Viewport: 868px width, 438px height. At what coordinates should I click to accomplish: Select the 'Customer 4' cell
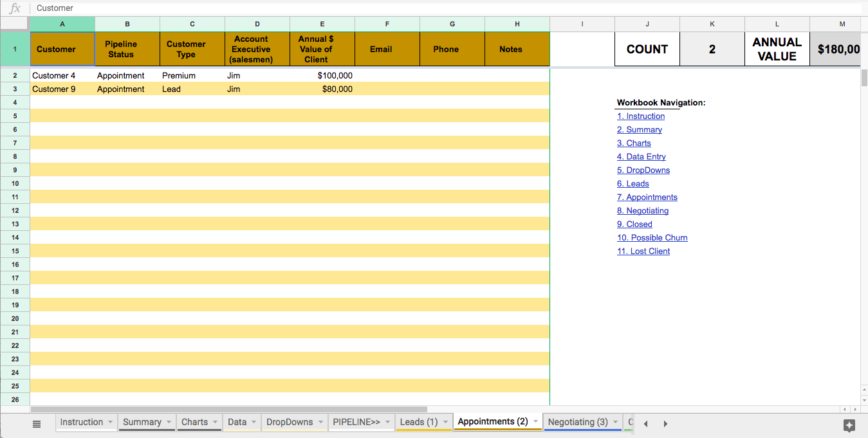[x=62, y=75]
